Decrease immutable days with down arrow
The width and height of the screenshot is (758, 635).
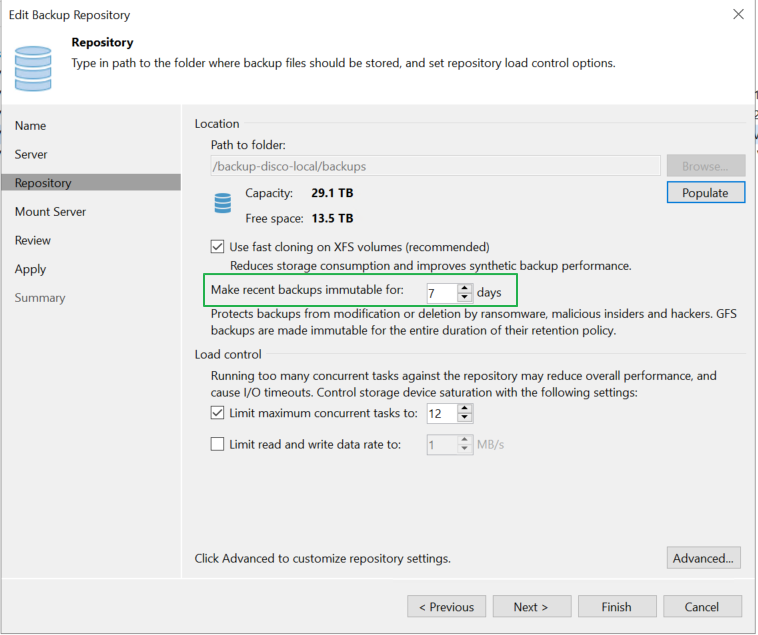(x=464, y=297)
